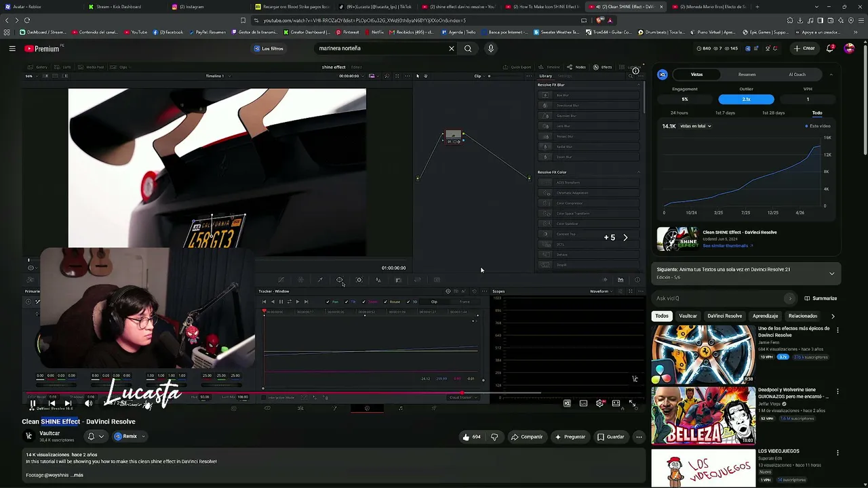Image resolution: width=868 pixels, height=488 pixels.
Task: Open player settings gear
Action: click(x=599, y=403)
